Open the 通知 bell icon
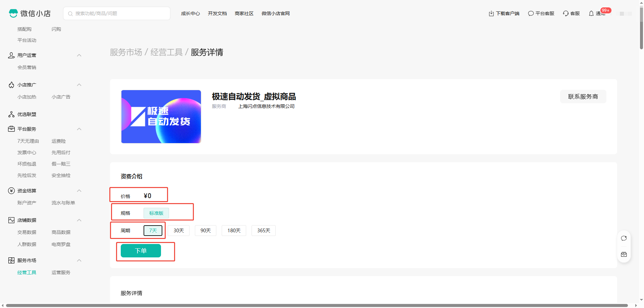This screenshot has height=308, width=644. [x=591, y=13]
